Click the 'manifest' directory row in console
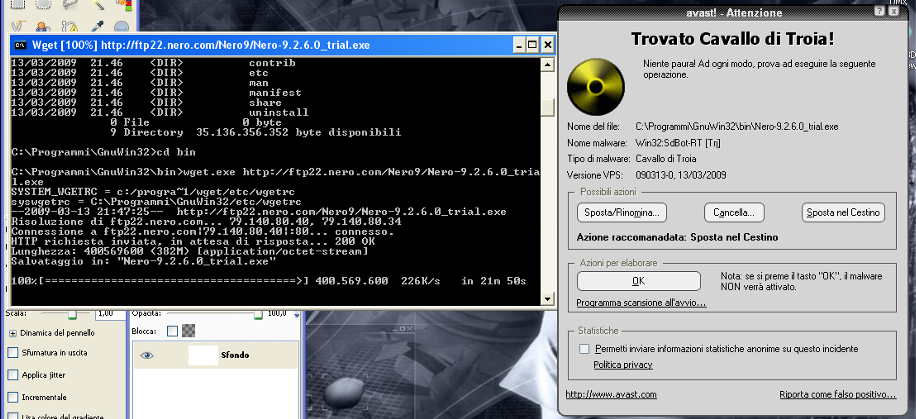The width and height of the screenshot is (916, 419). tap(156, 92)
